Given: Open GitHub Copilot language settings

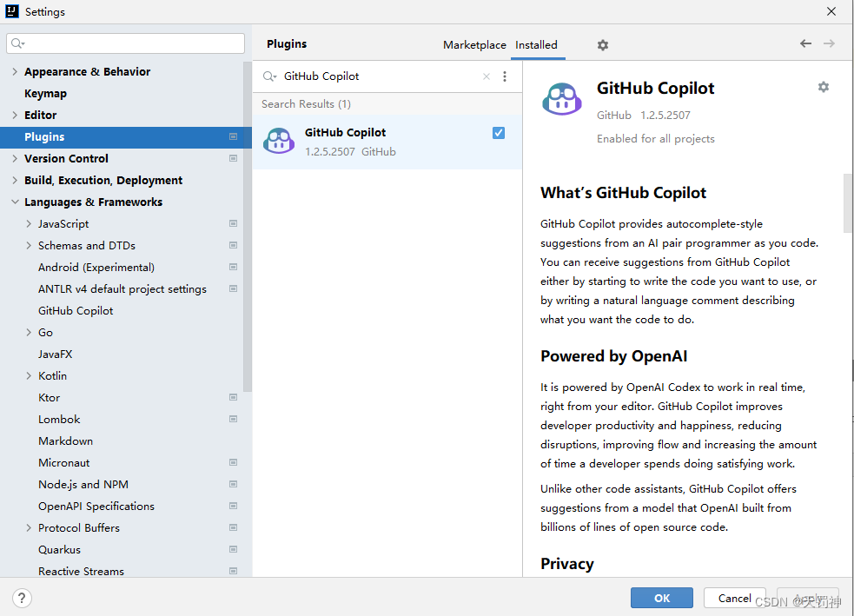Looking at the screenshot, I should coord(76,310).
